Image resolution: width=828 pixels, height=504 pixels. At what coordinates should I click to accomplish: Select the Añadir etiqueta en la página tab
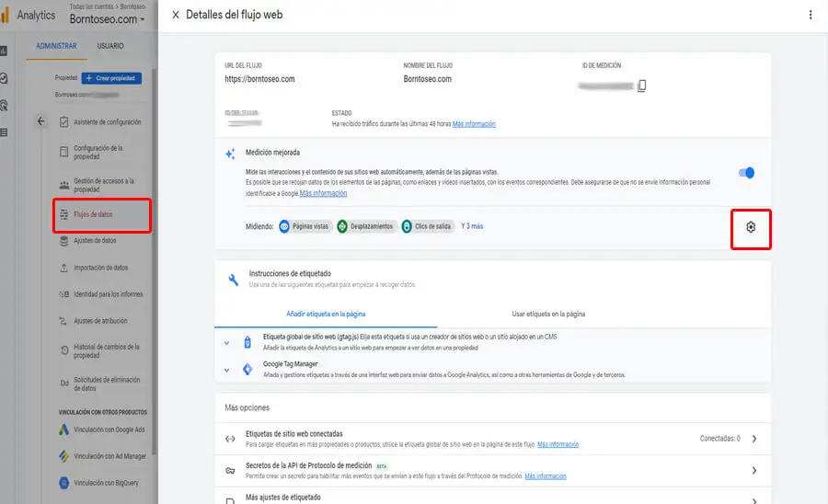pyautogui.click(x=326, y=314)
